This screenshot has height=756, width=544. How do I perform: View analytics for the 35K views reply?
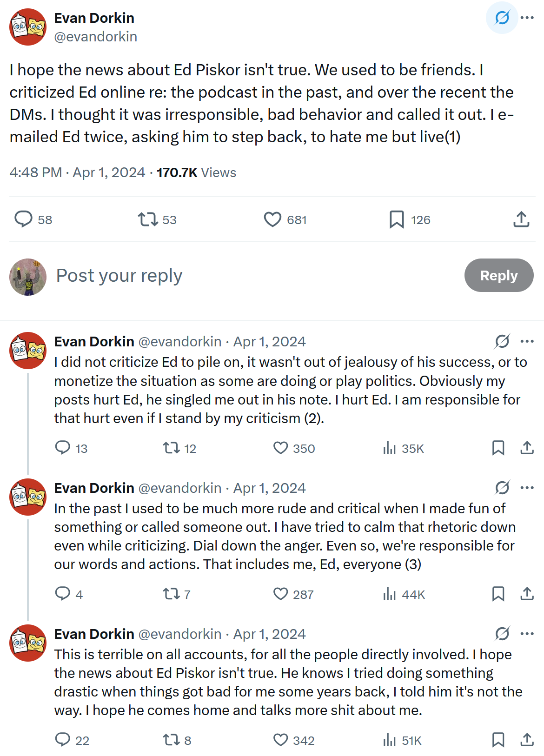pos(389,448)
